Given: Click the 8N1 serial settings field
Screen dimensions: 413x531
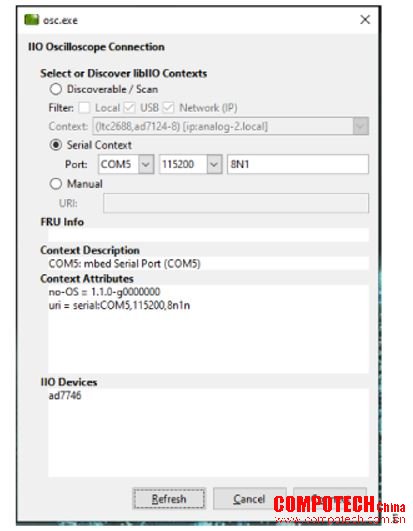Looking at the screenshot, I should (298, 164).
